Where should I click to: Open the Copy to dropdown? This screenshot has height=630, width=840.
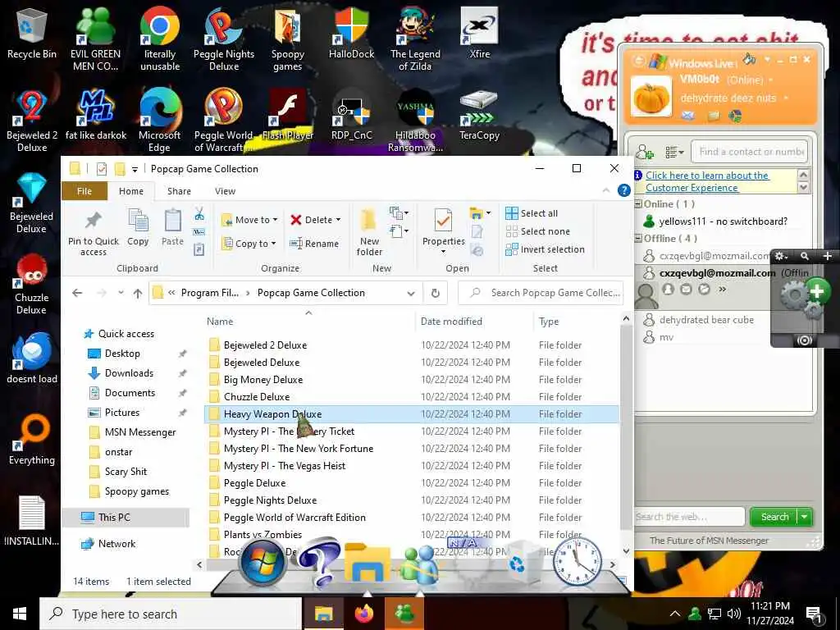coord(273,243)
